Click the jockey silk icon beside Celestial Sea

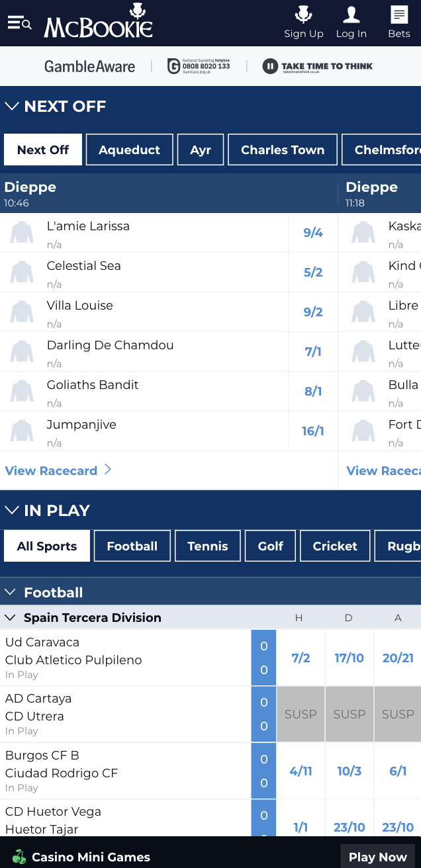(21, 271)
